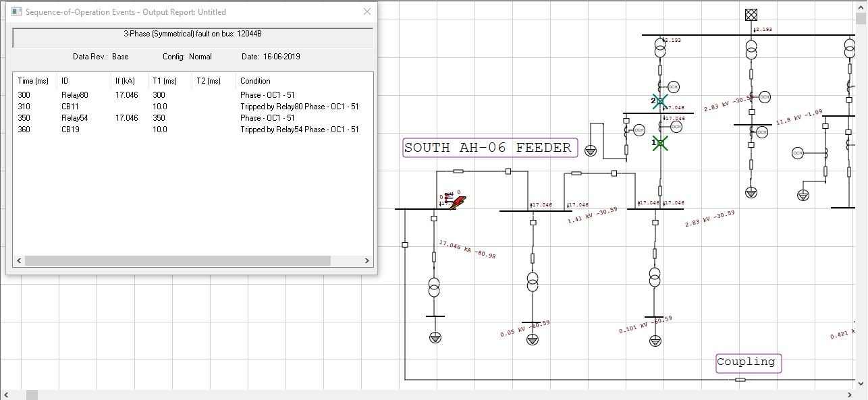Screen dimensions: 868x400
Task: Sort events by the Time (ms) column header
Action: coord(33,81)
